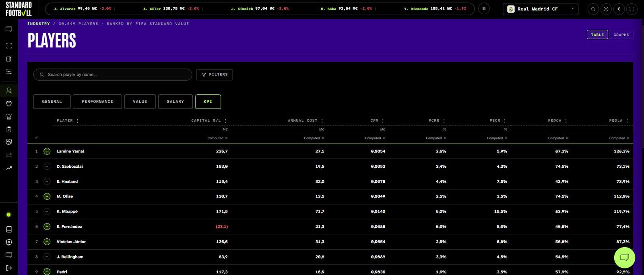Click the magnifier search icon in the header
The width and height of the screenshot is (644, 275).
click(x=593, y=9)
